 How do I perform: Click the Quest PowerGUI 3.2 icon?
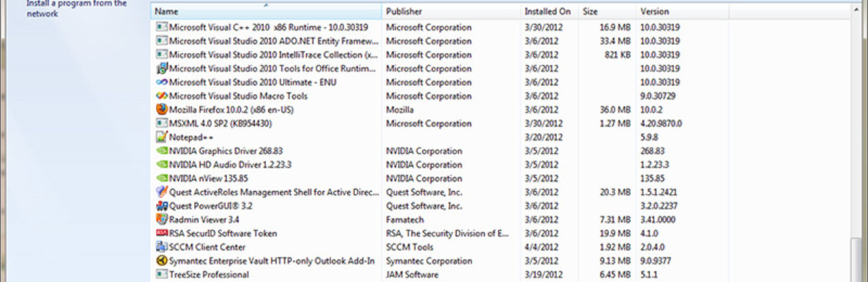coord(162,206)
